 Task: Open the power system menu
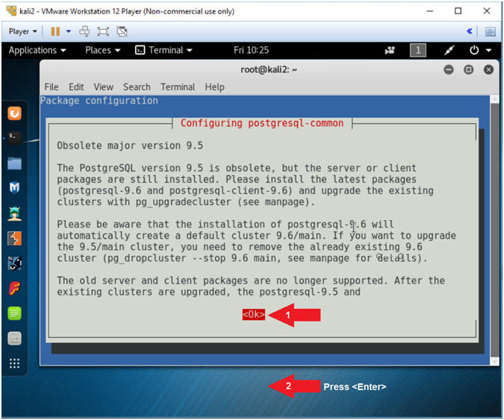(474, 50)
